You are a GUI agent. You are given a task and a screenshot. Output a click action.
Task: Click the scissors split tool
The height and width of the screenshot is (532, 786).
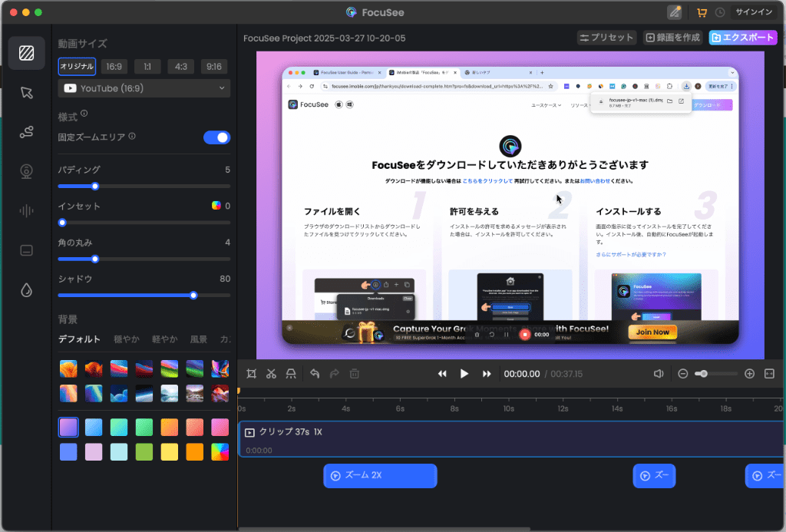tap(271, 374)
